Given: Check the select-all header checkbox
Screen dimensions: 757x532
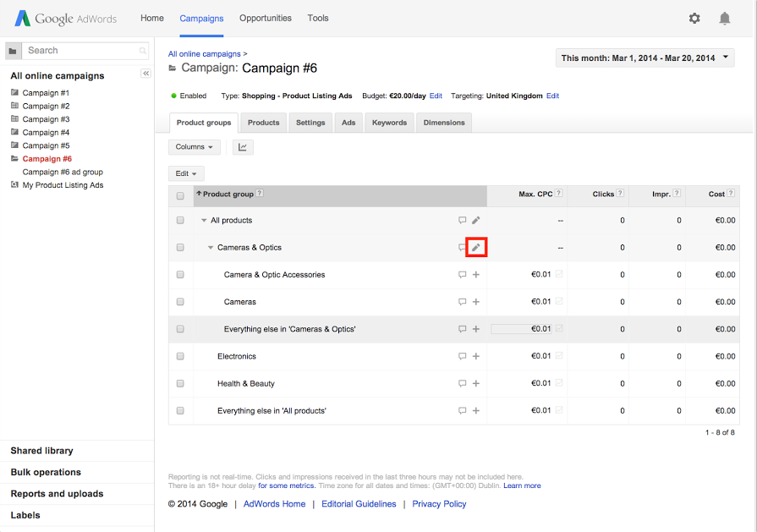Looking at the screenshot, I should (x=180, y=195).
